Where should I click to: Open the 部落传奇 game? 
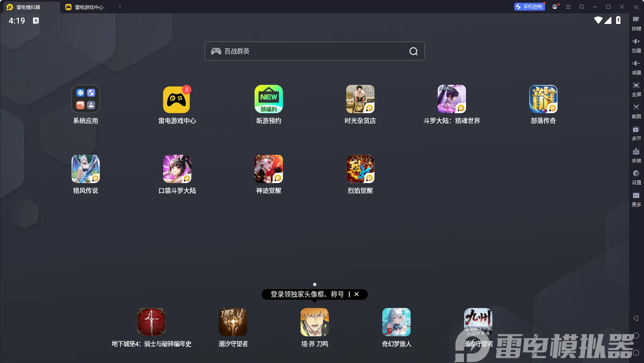pyautogui.click(x=543, y=99)
